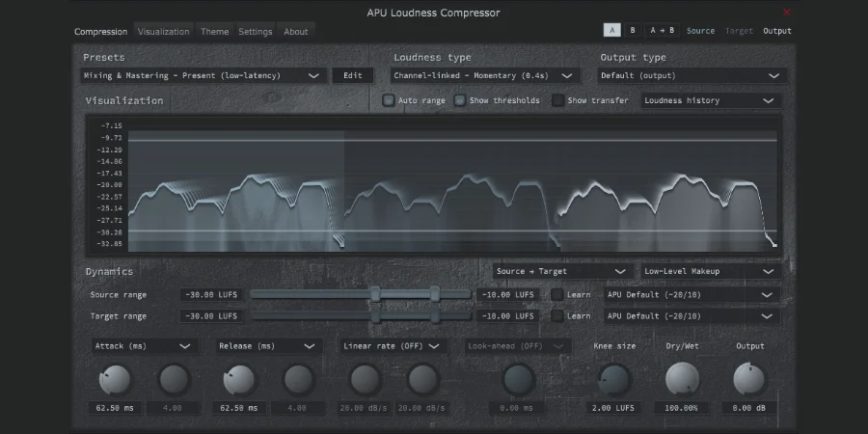868x434 pixels.
Task: Click the Target range slider right handle
Action: [435, 315]
